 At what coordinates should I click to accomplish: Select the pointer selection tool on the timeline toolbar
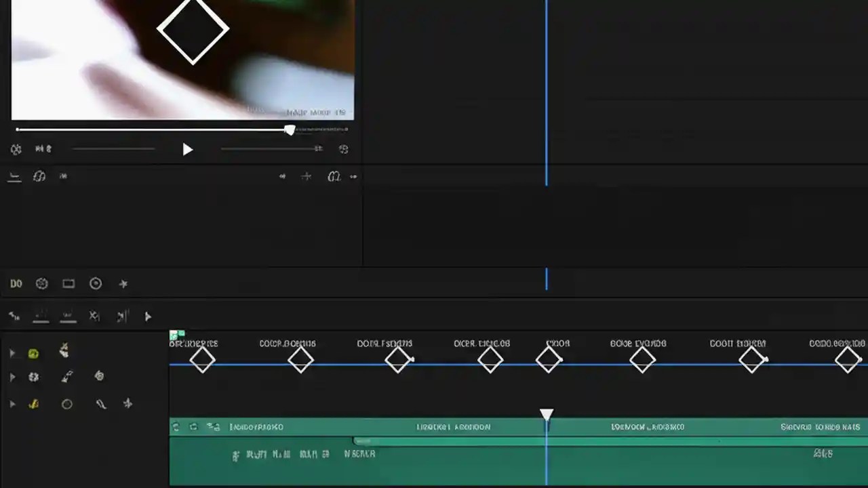(x=148, y=317)
